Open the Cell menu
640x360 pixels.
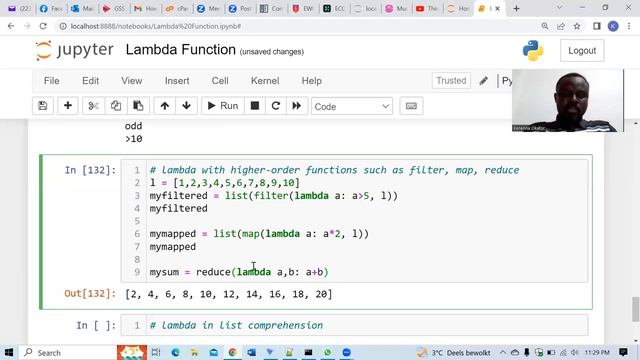pos(220,81)
